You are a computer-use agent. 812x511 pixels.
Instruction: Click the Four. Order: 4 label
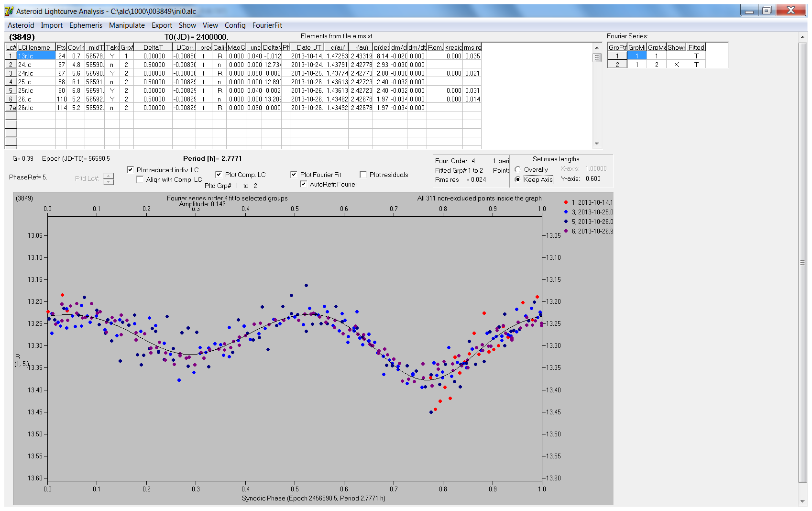click(455, 161)
